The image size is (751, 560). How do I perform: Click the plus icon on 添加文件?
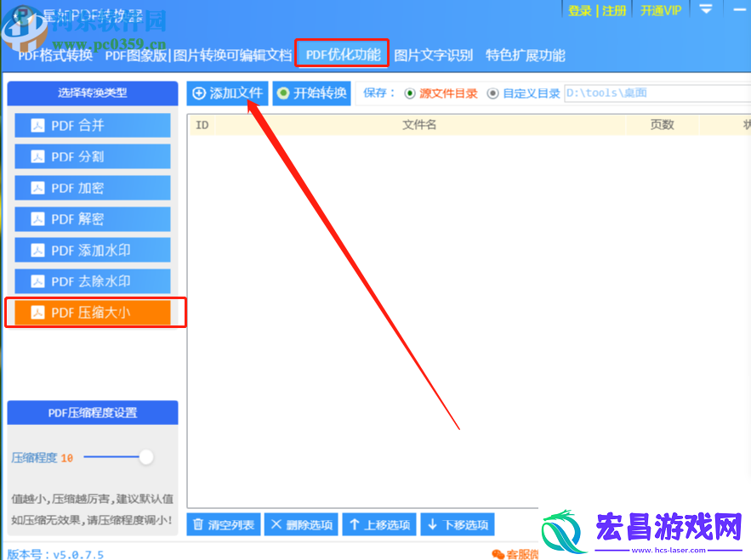[x=199, y=93]
